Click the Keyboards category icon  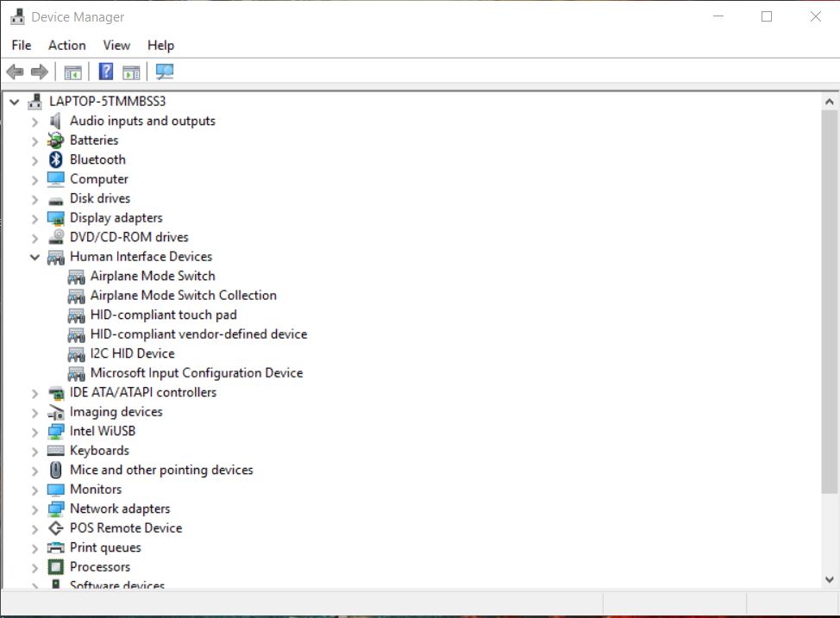[x=56, y=451]
